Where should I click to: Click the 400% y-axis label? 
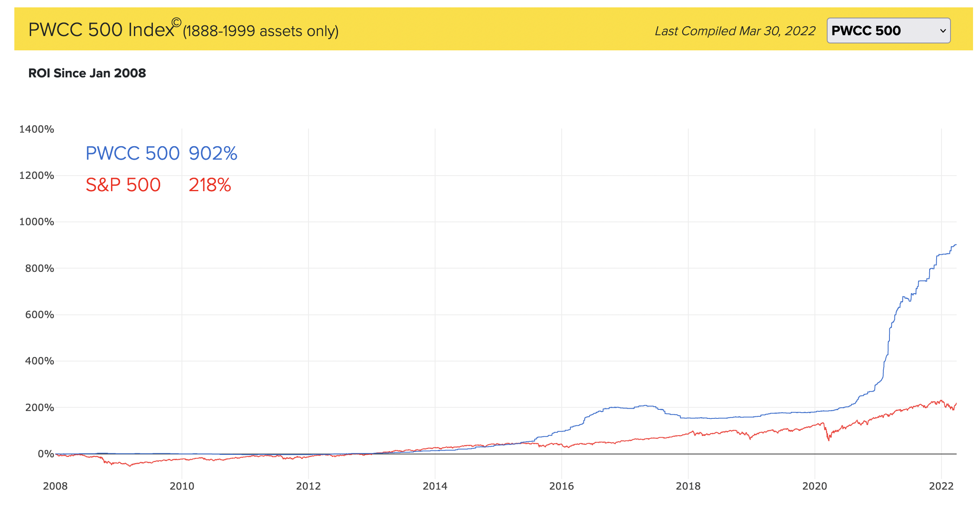39,361
